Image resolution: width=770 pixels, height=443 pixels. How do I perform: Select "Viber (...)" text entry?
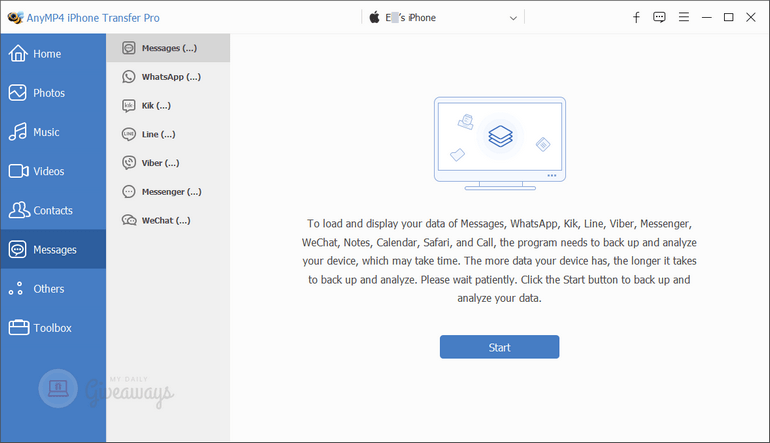[161, 163]
